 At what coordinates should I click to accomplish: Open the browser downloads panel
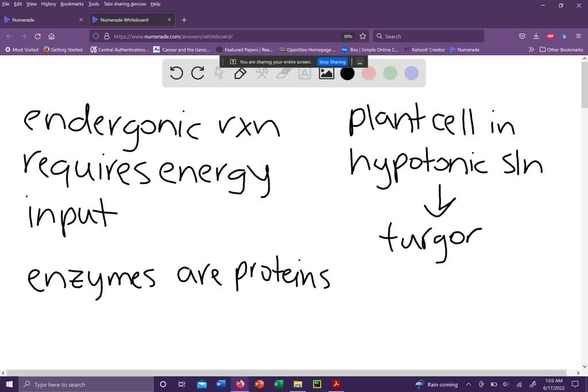coord(536,36)
